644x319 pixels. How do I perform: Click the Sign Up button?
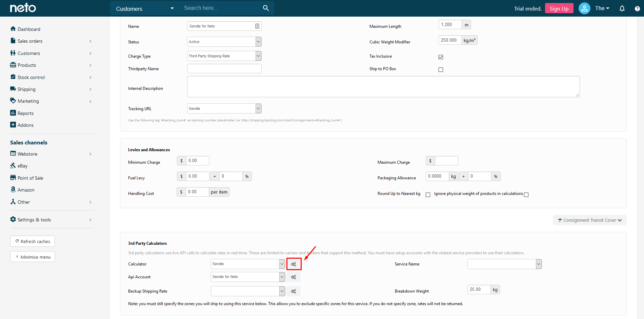tap(559, 8)
